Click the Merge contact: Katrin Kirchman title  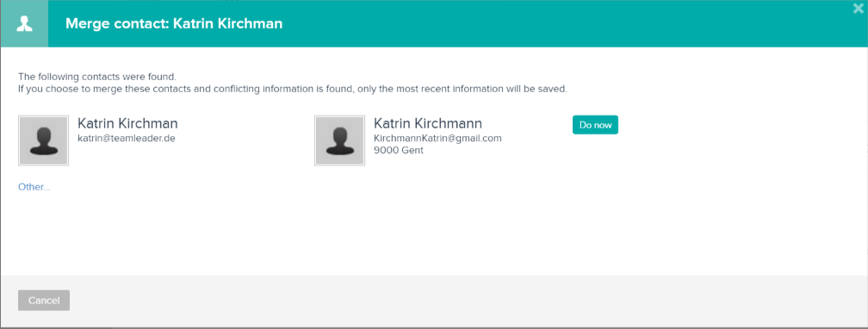point(174,24)
